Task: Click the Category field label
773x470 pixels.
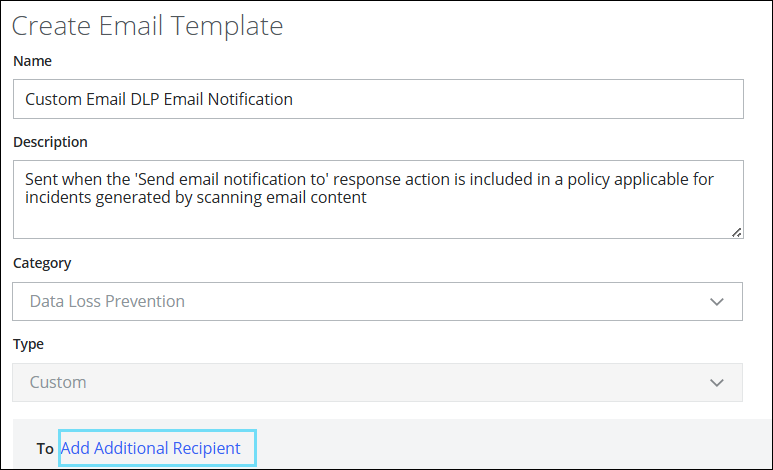Action: click(x=42, y=263)
